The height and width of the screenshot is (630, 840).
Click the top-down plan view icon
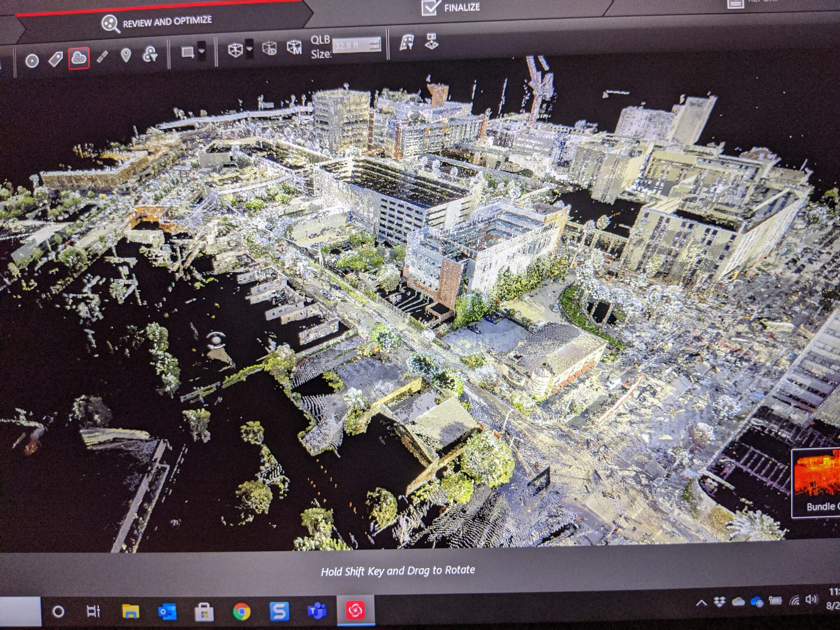[431, 41]
